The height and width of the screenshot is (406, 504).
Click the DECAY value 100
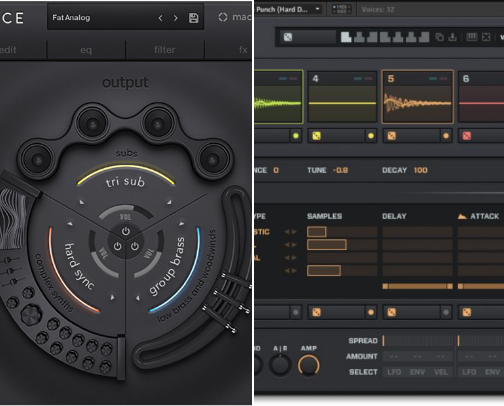pyautogui.click(x=420, y=170)
